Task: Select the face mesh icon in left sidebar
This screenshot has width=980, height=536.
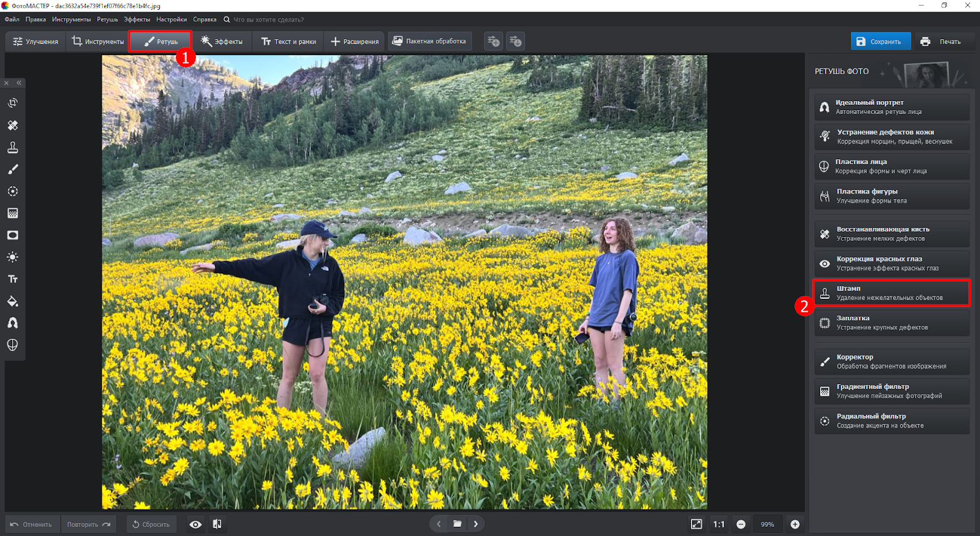Action: (x=13, y=345)
